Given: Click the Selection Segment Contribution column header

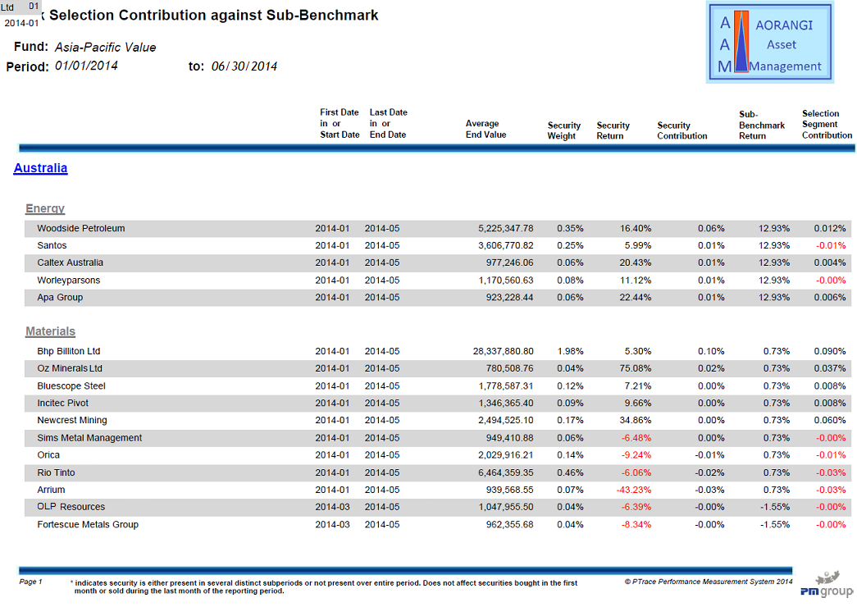Looking at the screenshot, I should point(827,125).
